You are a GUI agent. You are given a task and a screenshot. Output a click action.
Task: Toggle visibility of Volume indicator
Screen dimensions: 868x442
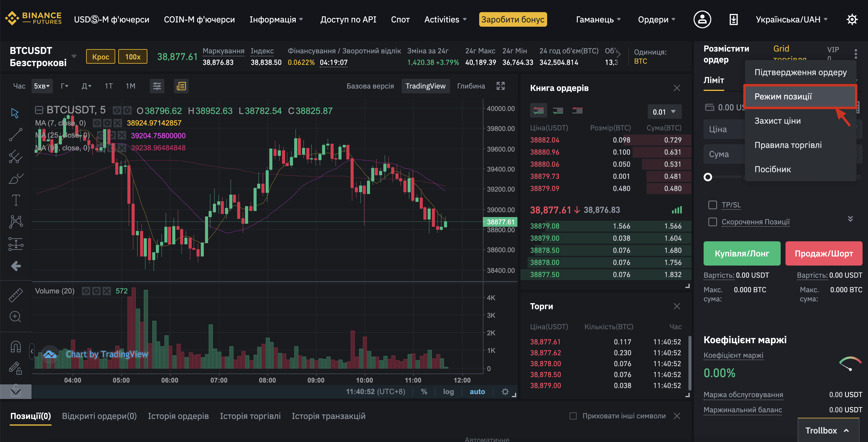pos(86,291)
